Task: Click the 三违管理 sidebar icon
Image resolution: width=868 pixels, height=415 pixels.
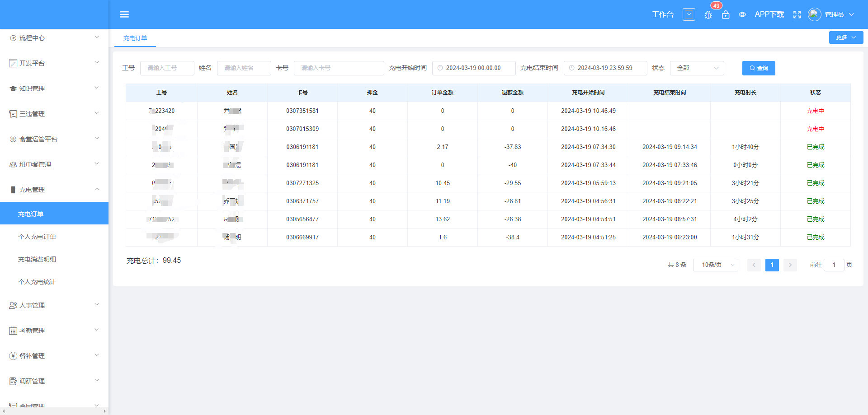Action: point(13,114)
